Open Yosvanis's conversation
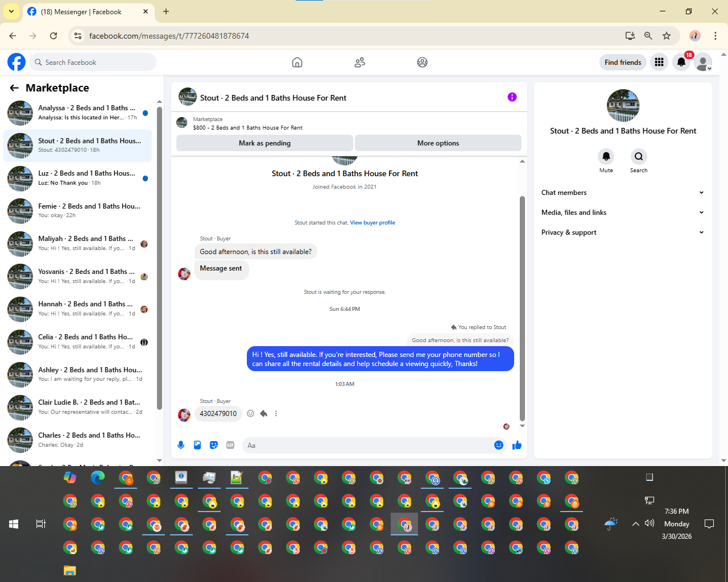Viewport: 728px width, 582px height. pyautogui.click(x=78, y=276)
